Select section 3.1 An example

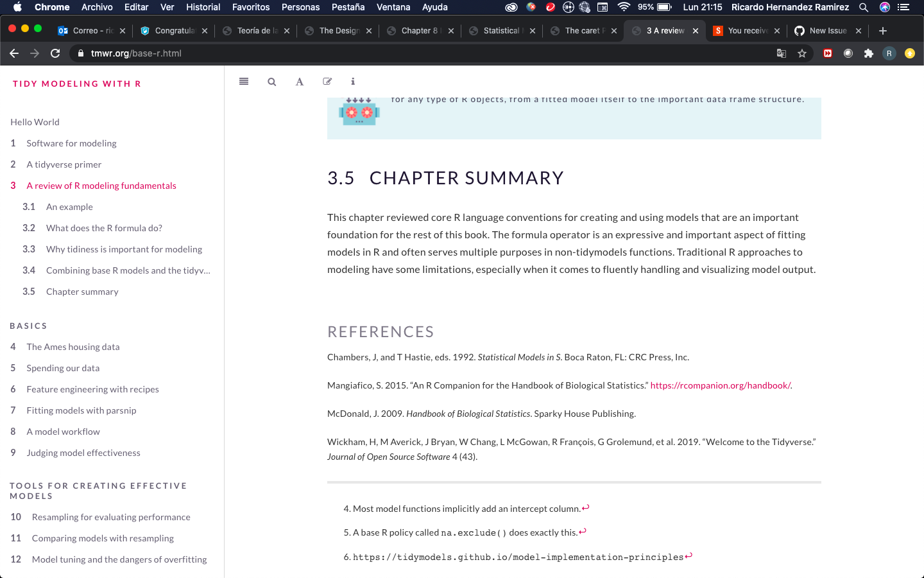click(x=69, y=206)
